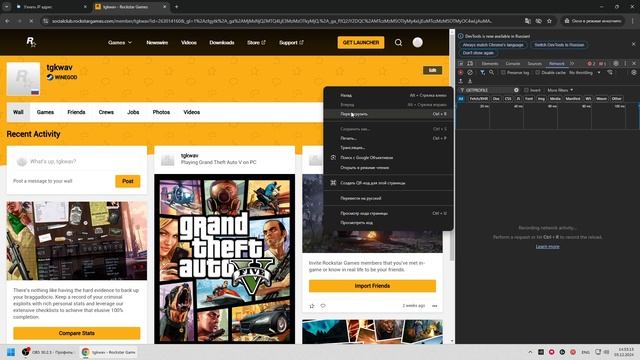
Task: Choose Назад in the context menu
Action: tap(388, 95)
